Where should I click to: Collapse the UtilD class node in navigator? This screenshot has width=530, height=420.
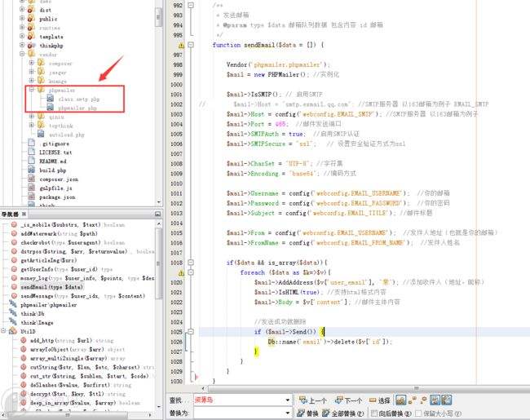tap(4, 331)
